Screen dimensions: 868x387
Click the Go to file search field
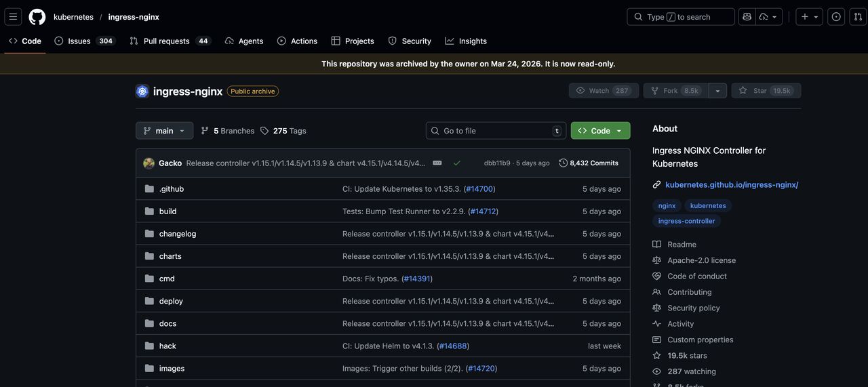coord(495,131)
